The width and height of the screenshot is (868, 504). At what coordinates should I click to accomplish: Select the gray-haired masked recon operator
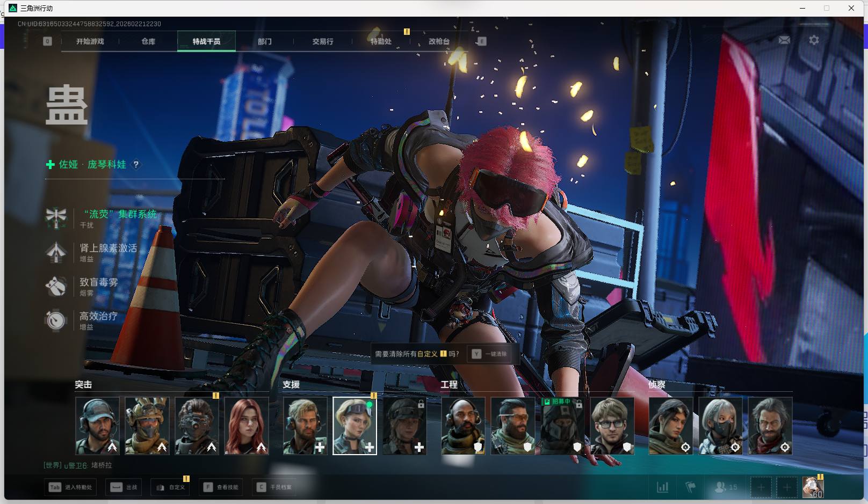click(720, 426)
